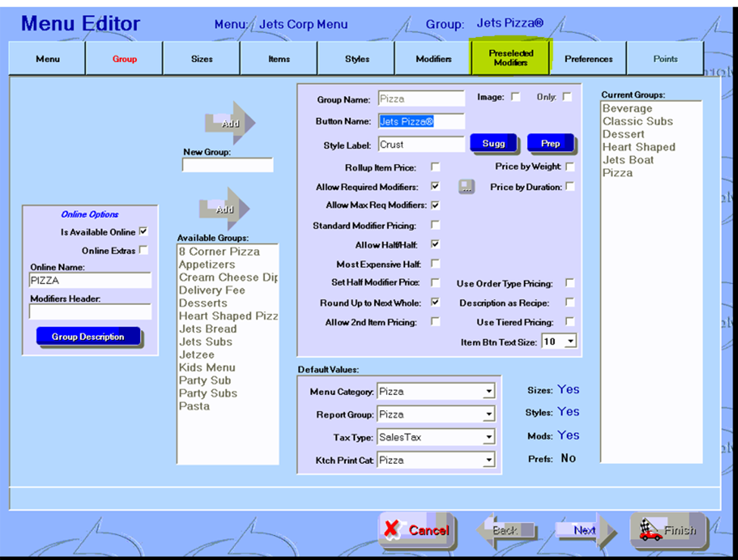Check the Most Expensive Half option

[x=435, y=263]
